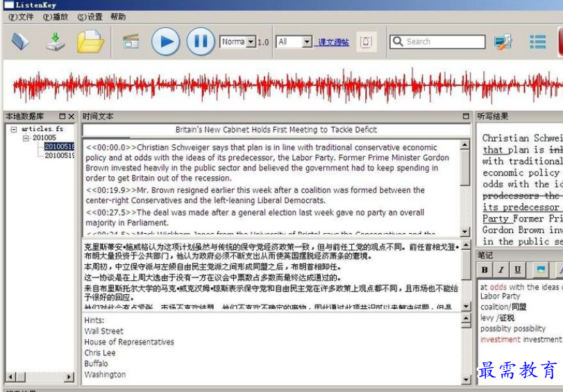Collapse the articles.fs tree node
The width and height of the screenshot is (563, 392).
(x=13, y=129)
